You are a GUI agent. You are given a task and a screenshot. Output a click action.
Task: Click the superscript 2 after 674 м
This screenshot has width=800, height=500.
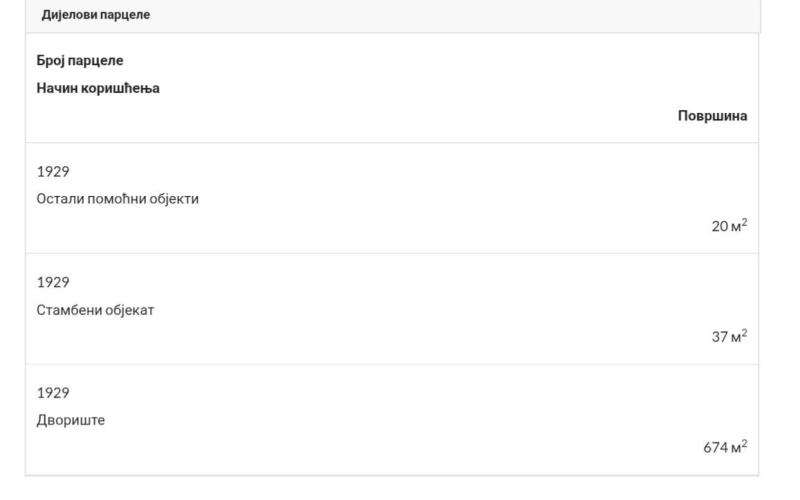(744, 443)
